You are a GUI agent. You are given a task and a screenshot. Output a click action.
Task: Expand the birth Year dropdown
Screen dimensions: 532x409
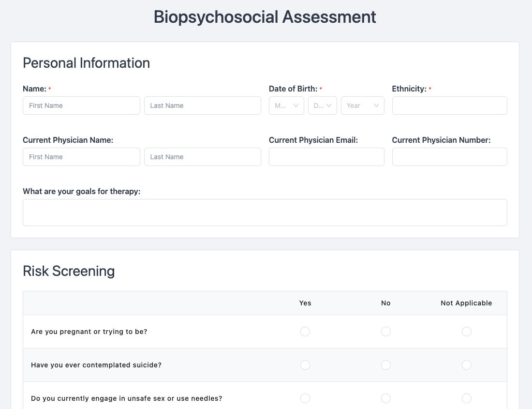click(x=362, y=106)
